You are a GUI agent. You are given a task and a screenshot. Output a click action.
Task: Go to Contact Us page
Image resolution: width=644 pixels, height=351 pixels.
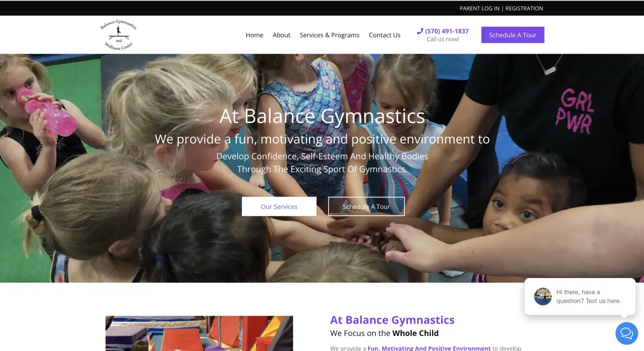tap(384, 35)
